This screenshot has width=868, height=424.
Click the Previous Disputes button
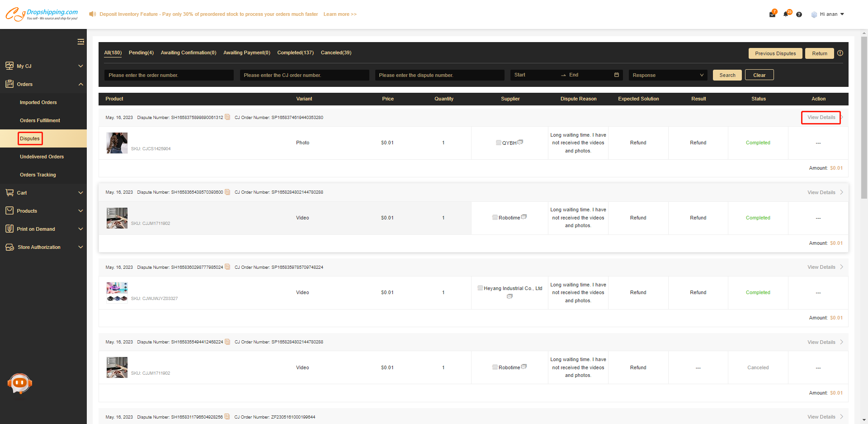click(x=775, y=53)
